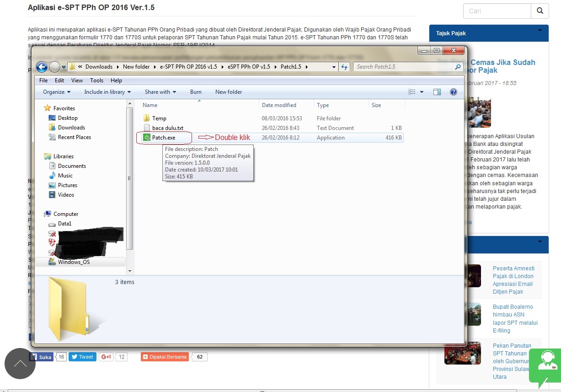This screenshot has width=561, height=392.
Task: Expand the Organize dropdown
Action: click(57, 92)
